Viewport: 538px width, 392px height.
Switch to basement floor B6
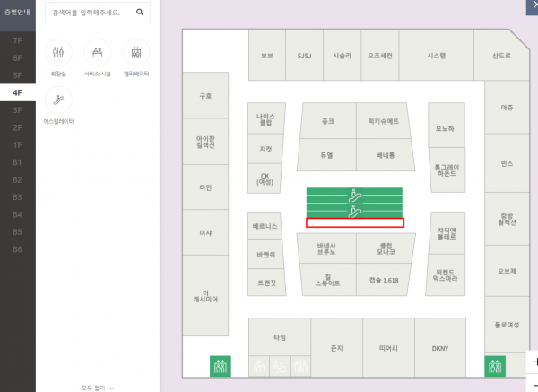[x=18, y=249]
